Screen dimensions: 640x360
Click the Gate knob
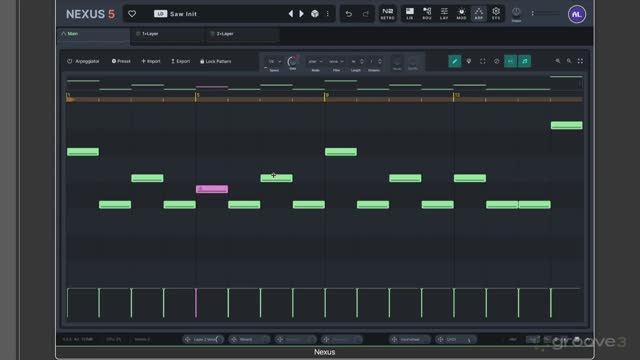click(x=292, y=62)
